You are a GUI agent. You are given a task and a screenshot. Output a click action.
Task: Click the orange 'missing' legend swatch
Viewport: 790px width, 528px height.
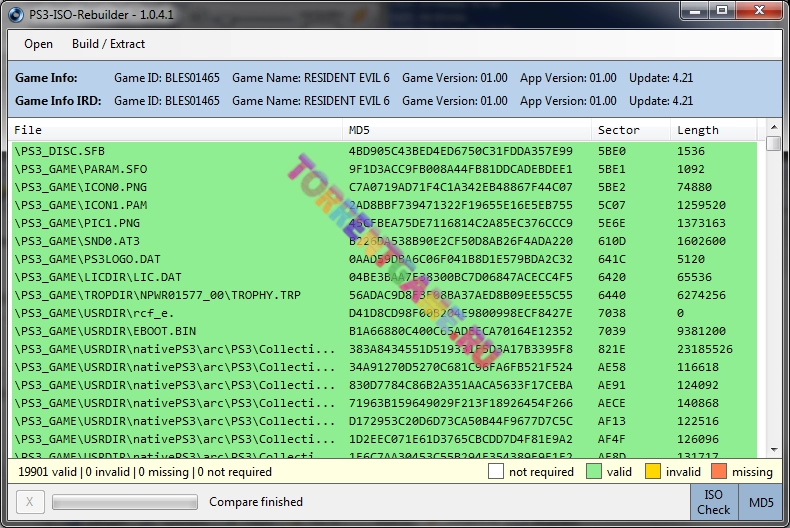pyautogui.click(x=719, y=471)
